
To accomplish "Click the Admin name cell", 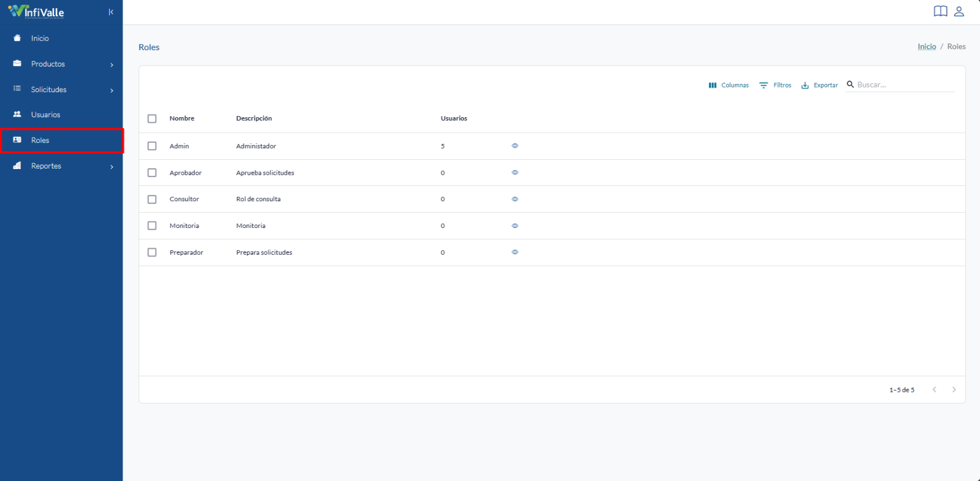I will pos(179,146).
